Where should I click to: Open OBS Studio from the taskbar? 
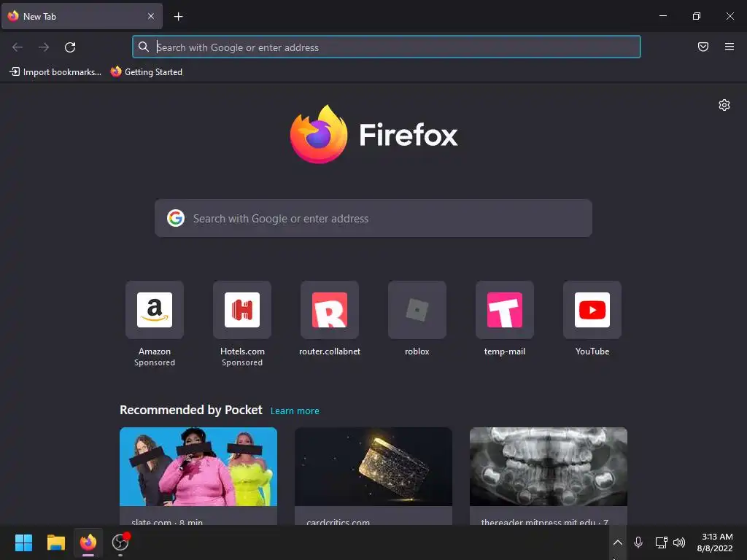(120, 542)
